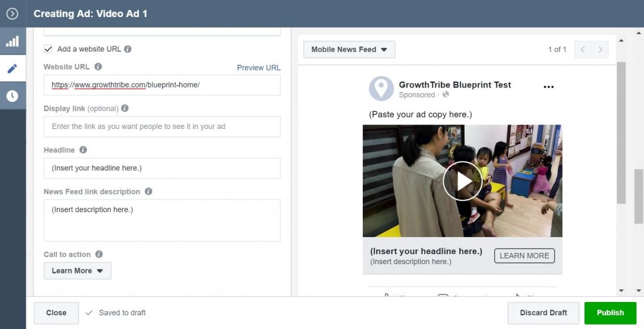Show info tooltip for Display link
The image size is (644, 329).
[x=125, y=108]
